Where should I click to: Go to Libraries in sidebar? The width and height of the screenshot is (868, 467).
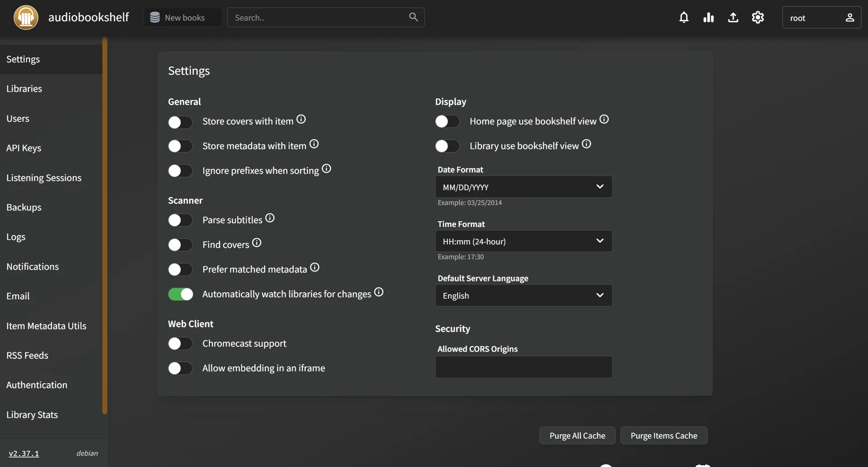(x=51, y=89)
